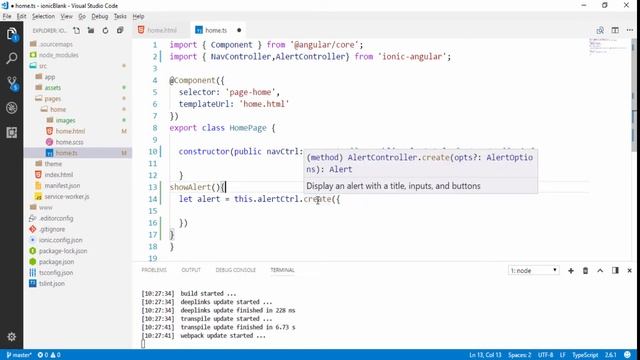Click Ln 13, Col 13 in status bar
640x360 pixels.
485,355
